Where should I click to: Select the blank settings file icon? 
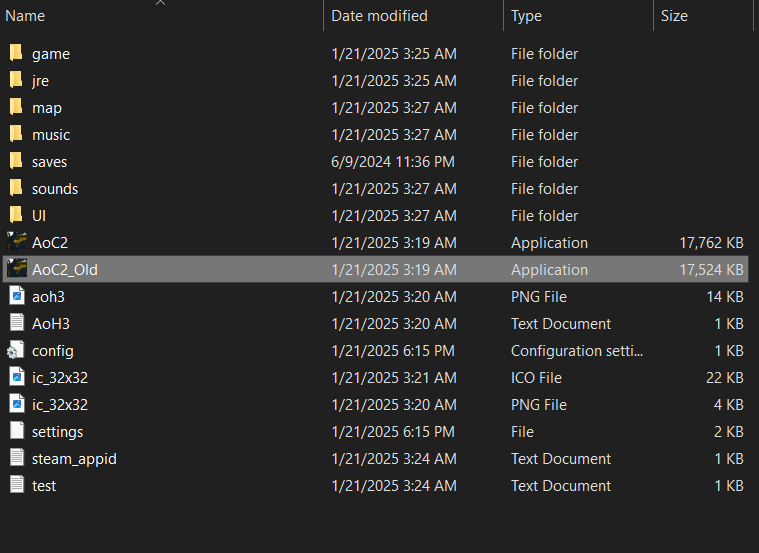coord(16,431)
